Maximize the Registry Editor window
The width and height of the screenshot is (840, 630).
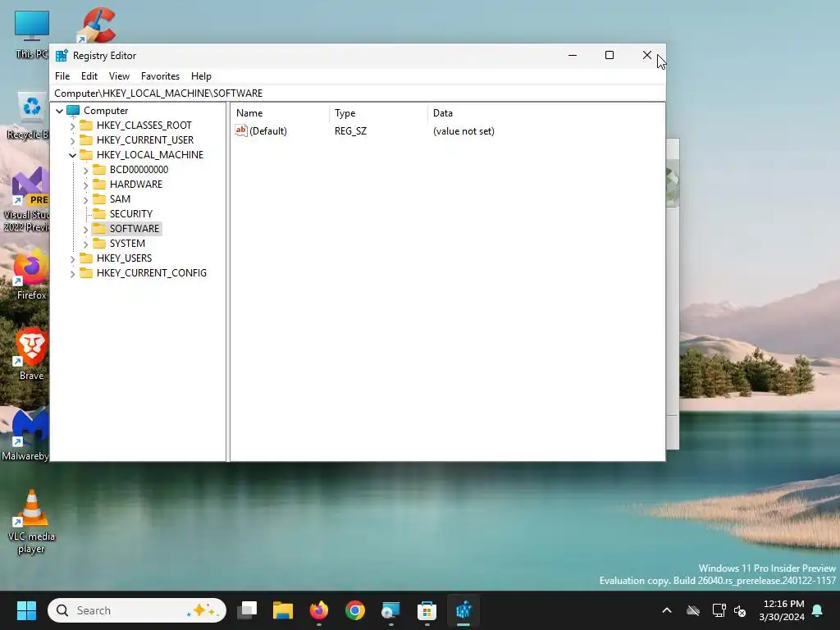pyautogui.click(x=609, y=55)
